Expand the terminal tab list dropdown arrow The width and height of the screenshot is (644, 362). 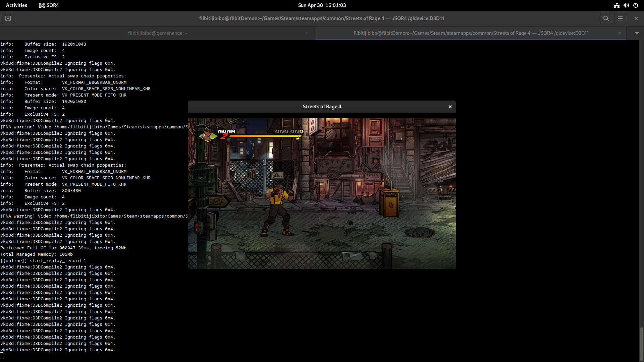[637, 33]
